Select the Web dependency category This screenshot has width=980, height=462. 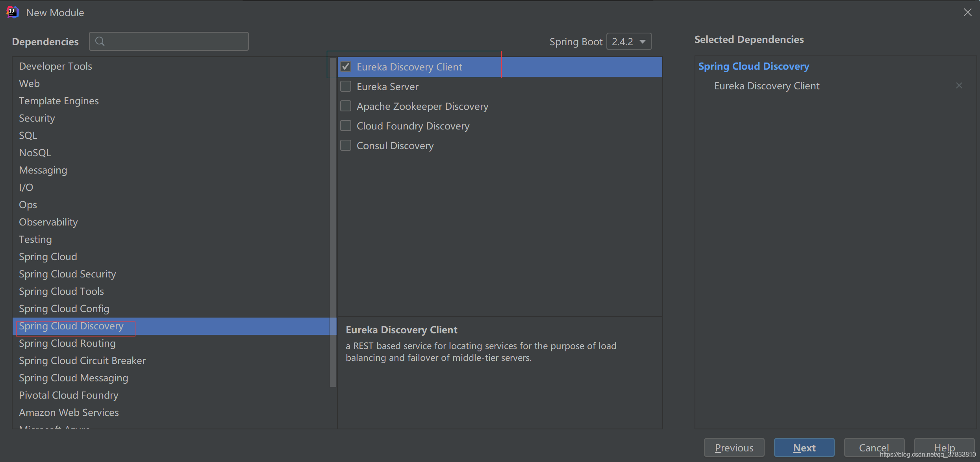point(30,83)
